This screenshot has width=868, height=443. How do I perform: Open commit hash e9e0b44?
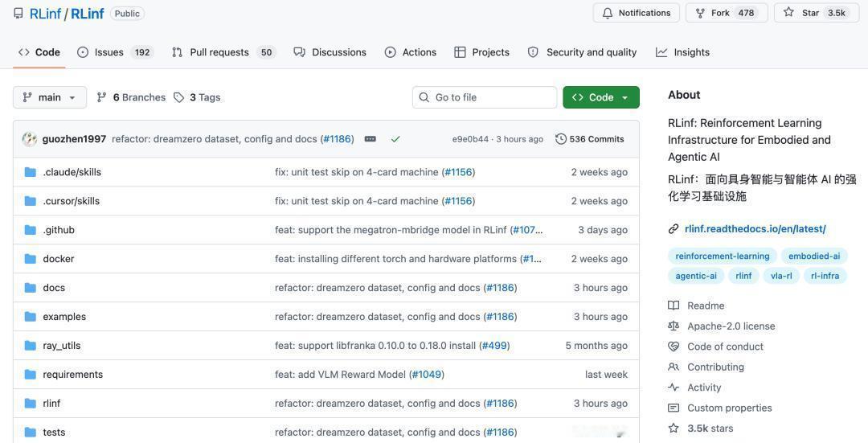(x=470, y=139)
